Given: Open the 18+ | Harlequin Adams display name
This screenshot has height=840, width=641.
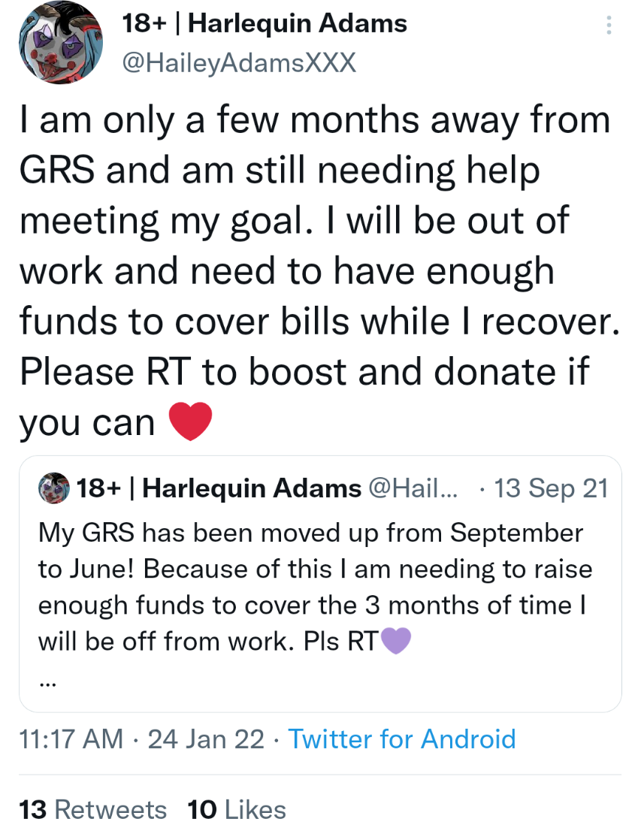Looking at the screenshot, I should 265,23.
